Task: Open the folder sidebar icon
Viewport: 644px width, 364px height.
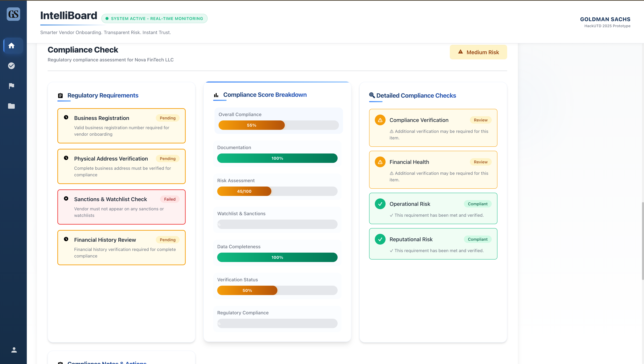Action: point(12,106)
